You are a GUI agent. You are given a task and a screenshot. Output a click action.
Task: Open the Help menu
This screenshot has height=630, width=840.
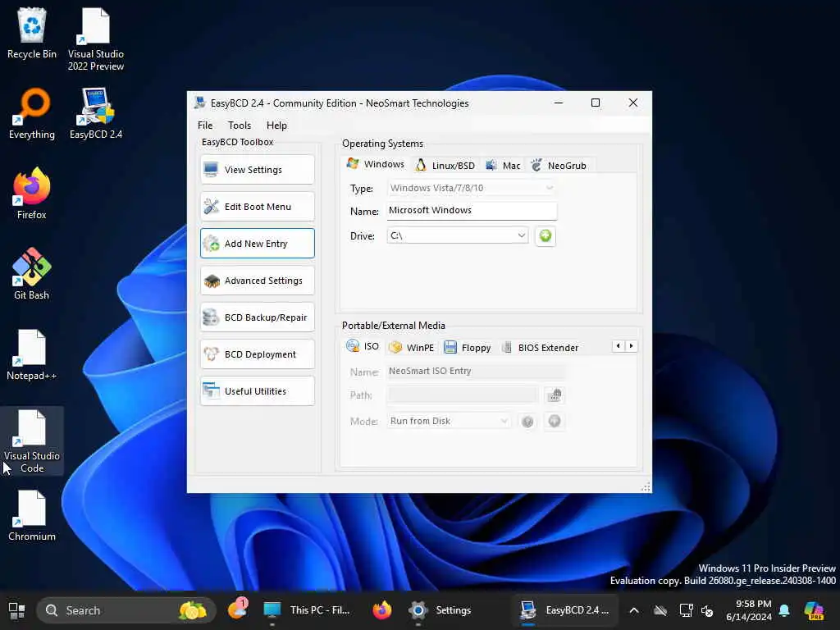277,126
